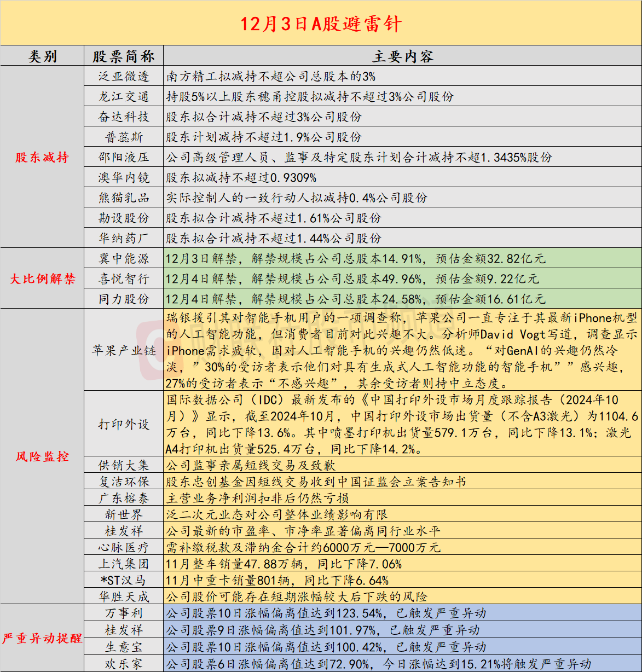
Task: Click the 主要内容 column header
Action: [402, 56]
